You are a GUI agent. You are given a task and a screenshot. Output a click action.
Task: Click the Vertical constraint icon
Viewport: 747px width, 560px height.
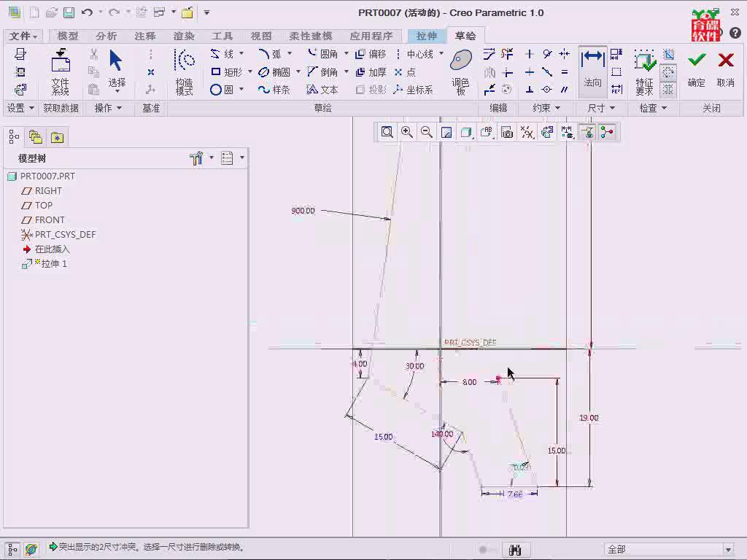click(x=530, y=54)
